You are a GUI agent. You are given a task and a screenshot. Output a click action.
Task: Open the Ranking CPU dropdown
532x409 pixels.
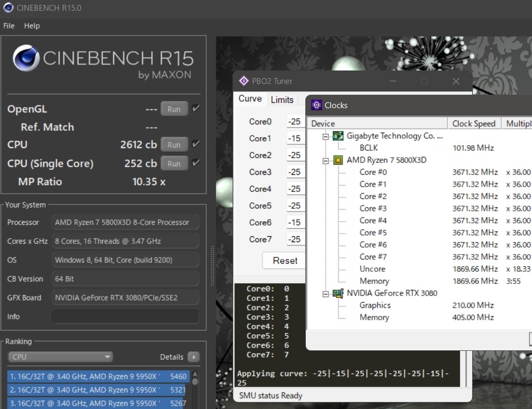coord(60,357)
